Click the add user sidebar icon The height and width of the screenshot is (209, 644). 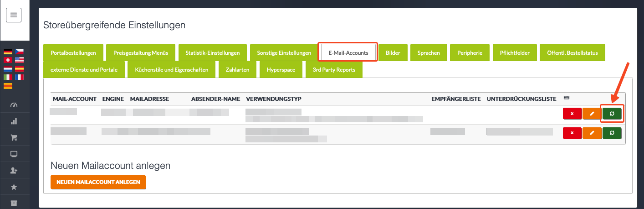click(14, 170)
